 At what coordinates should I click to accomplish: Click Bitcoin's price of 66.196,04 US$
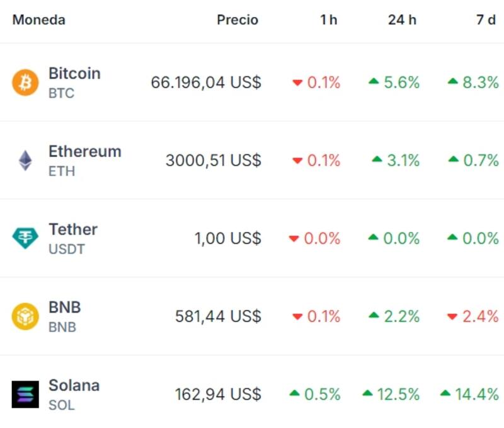pos(208,82)
